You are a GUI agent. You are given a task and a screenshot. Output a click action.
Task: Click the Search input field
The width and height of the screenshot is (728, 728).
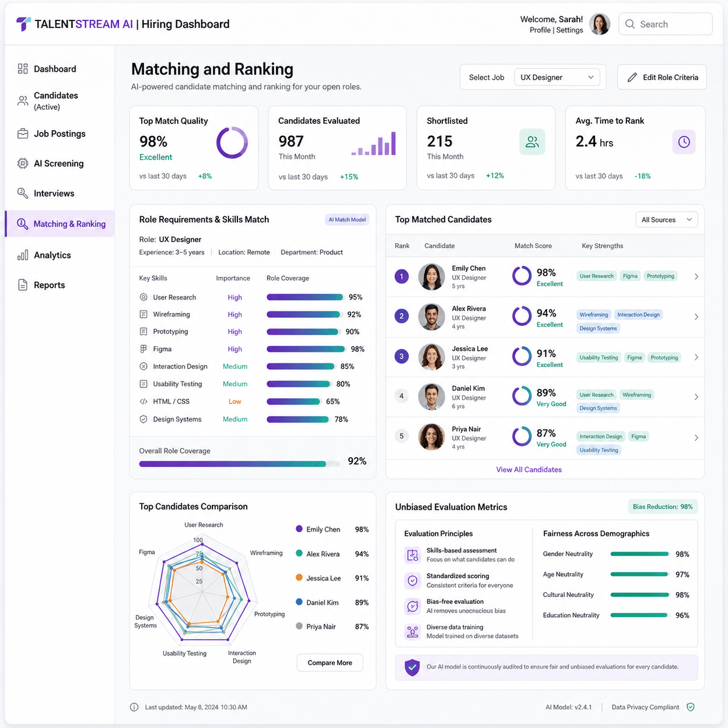[665, 24]
